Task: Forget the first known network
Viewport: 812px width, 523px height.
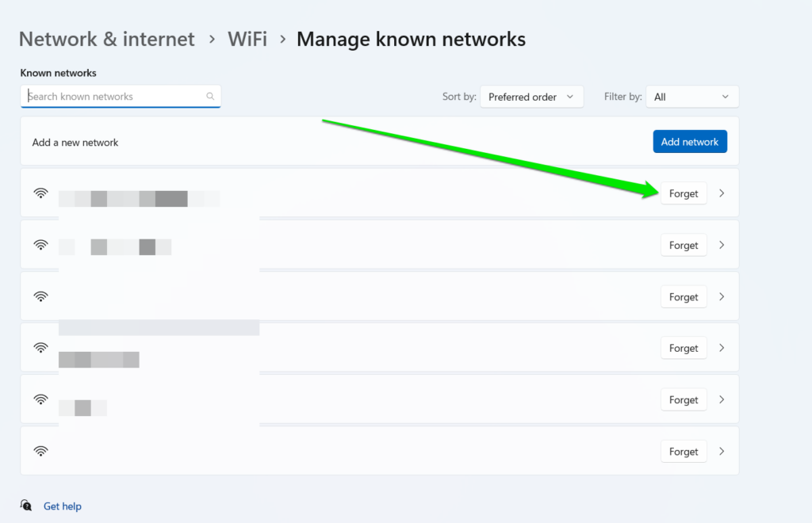Action: (683, 193)
